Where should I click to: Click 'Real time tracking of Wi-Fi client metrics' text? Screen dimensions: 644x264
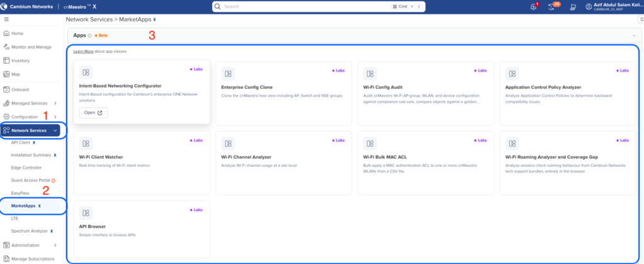point(114,166)
